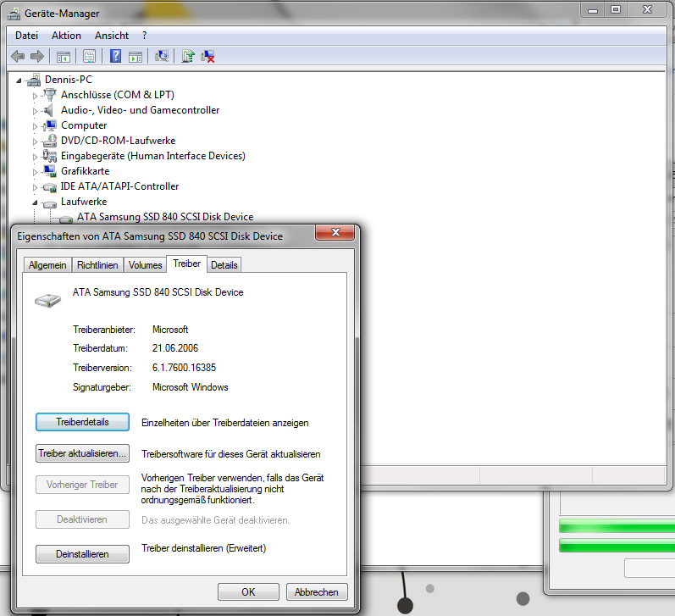Screen dimensions: 675x616
Task: Expand the Grafikkarte node
Action: coord(35,172)
